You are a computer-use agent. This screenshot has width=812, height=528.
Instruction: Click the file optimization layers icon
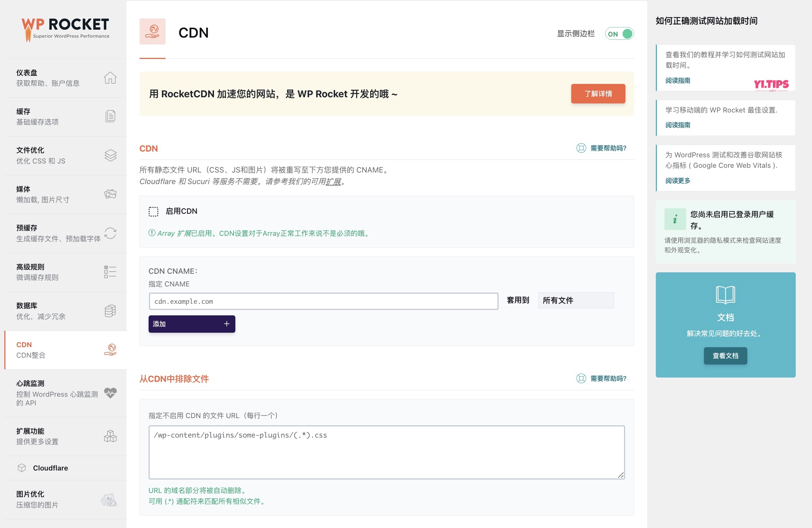tap(110, 156)
